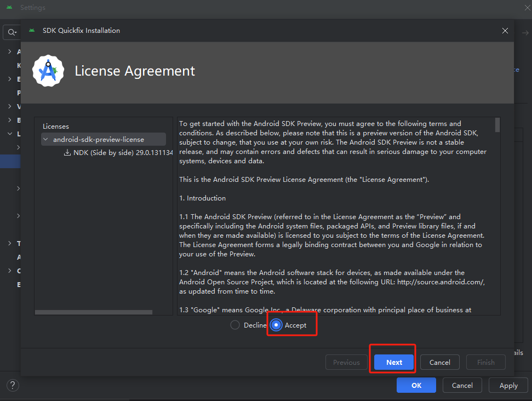Select the Accept radio button
Image resolution: width=532 pixels, height=401 pixels.
[x=276, y=325]
